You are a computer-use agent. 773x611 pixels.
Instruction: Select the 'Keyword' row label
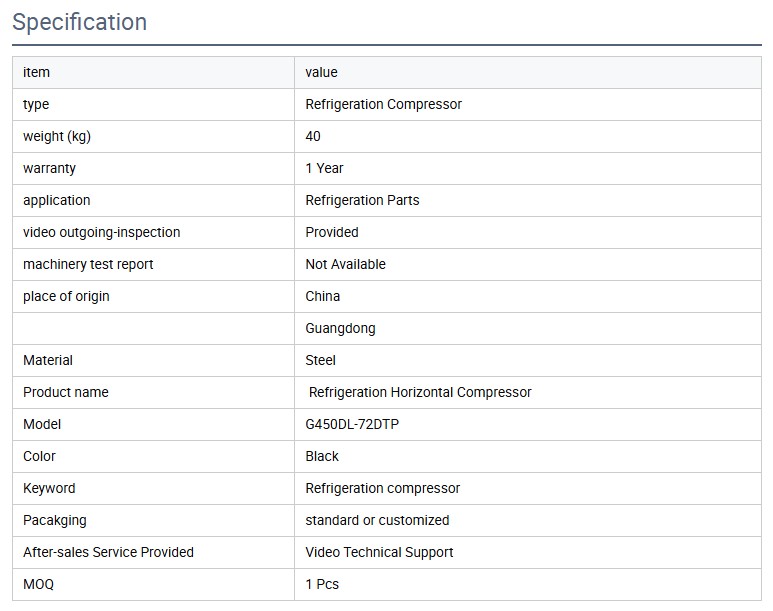tap(49, 489)
